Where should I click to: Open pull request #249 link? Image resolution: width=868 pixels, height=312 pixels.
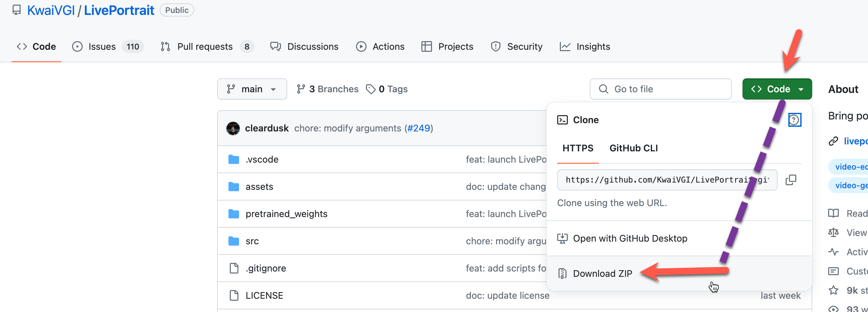pyautogui.click(x=418, y=128)
